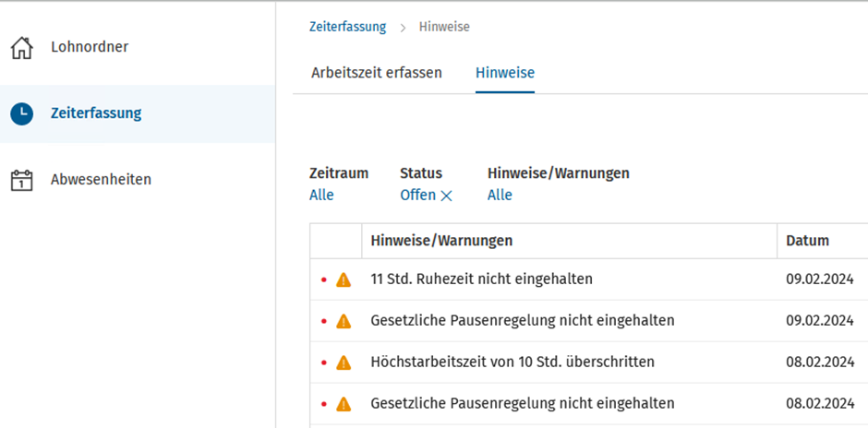Open the Zeitraum filter set to Alle

321,196
